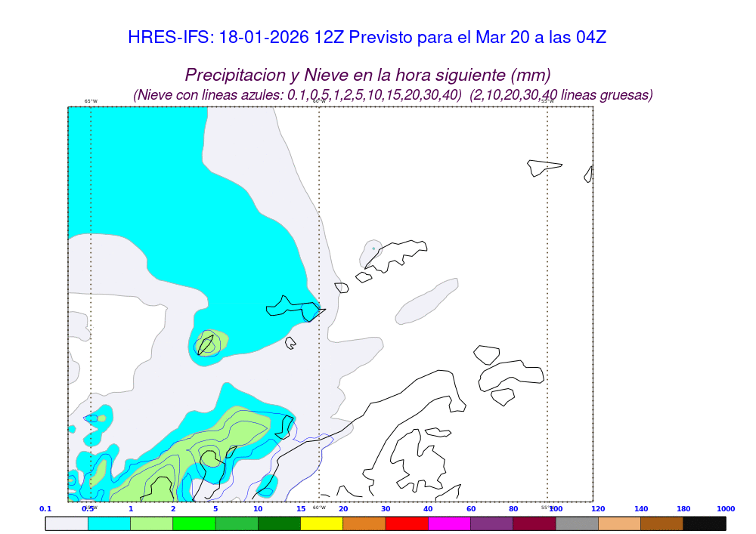
Task: Click the 60°W longitude label above map
Action: (319, 101)
